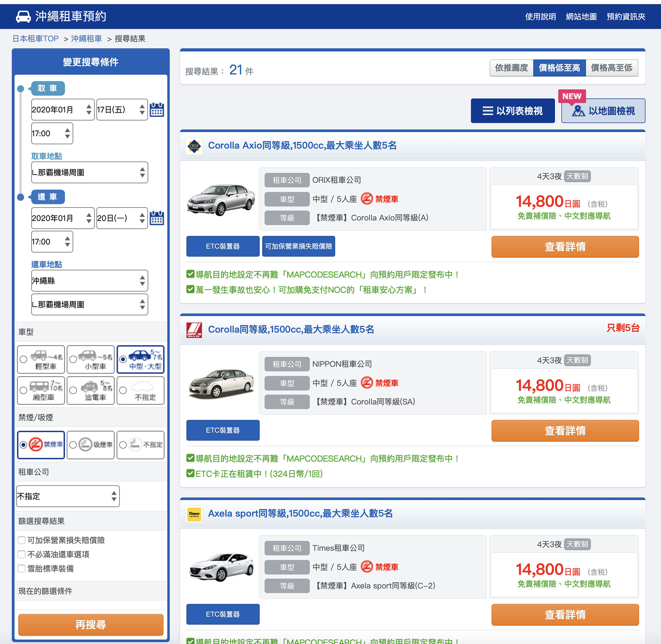This screenshot has height=644, width=661.
Task: Open return month dropdown 2020年01月
Action: point(62,218)
